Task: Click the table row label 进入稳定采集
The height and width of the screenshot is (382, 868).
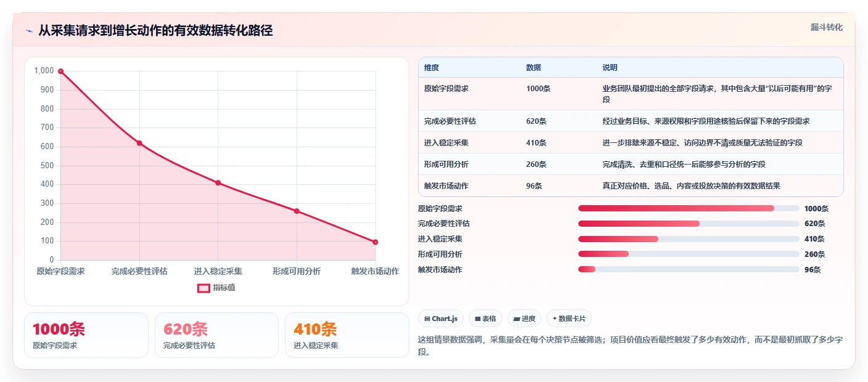Action: 446,143
